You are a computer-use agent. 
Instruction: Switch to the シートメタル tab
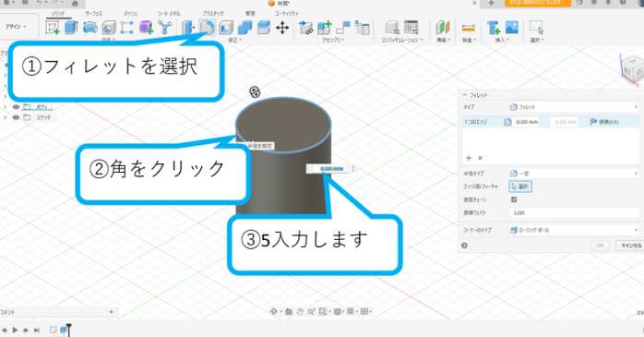pyautogui.click(x=169, y=14)
